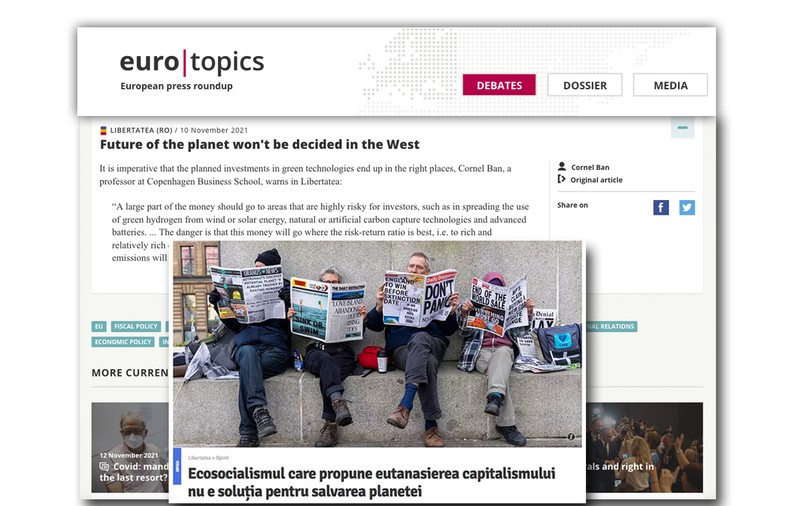
Task: Click the 10 November 2021 date
Action: (214, 130)
